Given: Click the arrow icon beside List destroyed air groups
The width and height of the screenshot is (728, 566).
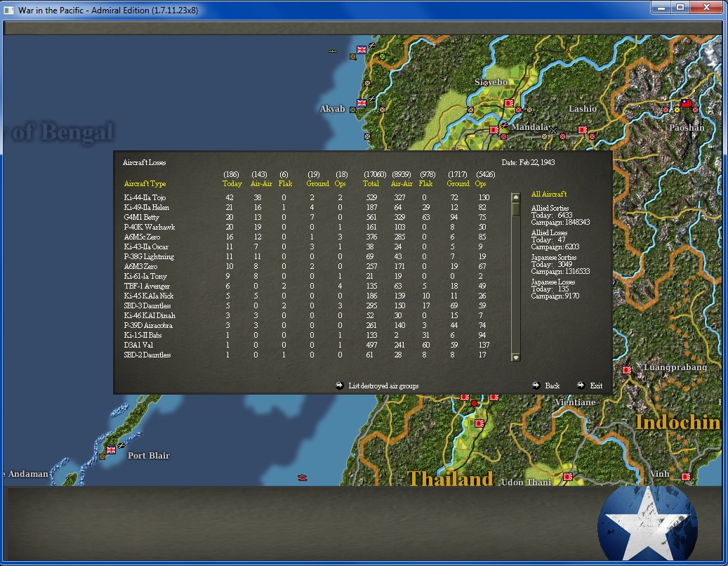Looking at the screenshot, I should click(x=340, y=386).
